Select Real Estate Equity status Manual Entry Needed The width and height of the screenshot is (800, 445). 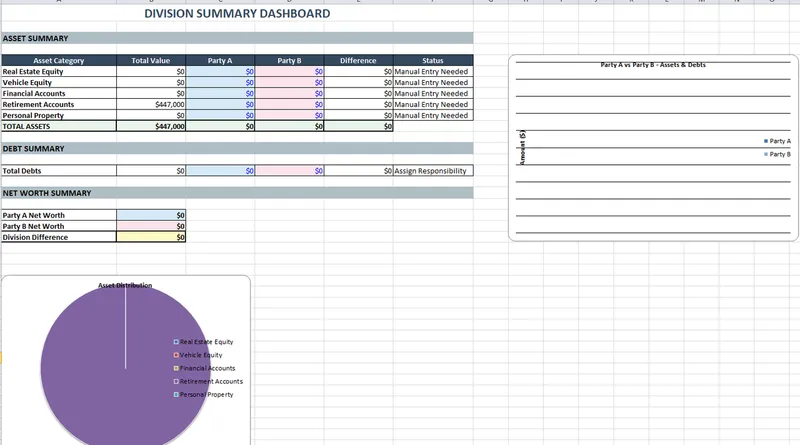click(433, 71)
